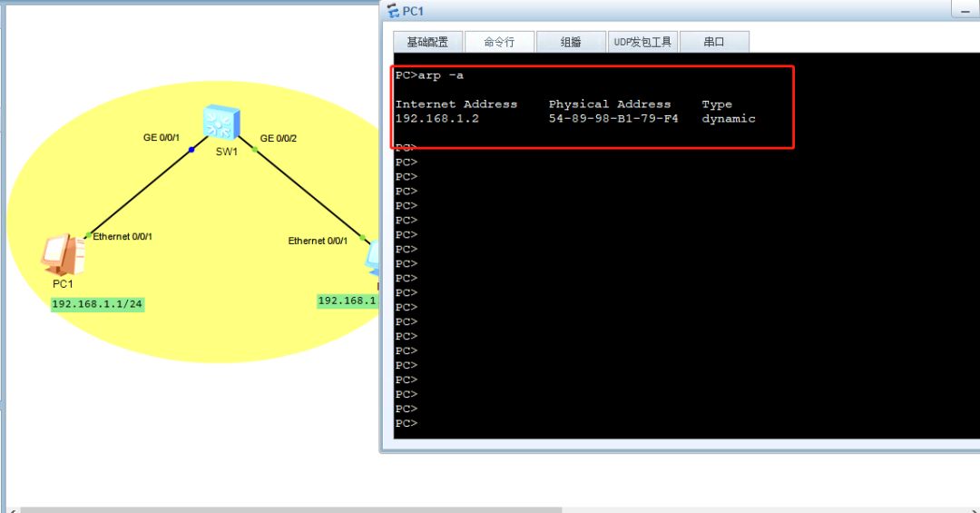Click the GE 0/0/1 port status dot
980x513 pixels.
pyautogui.click(x=191, y=150)
